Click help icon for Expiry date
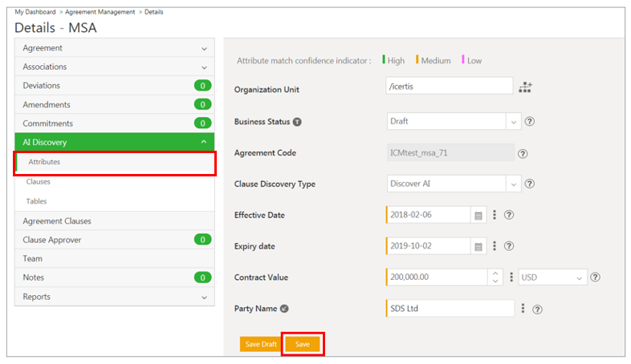 [509, 246]
